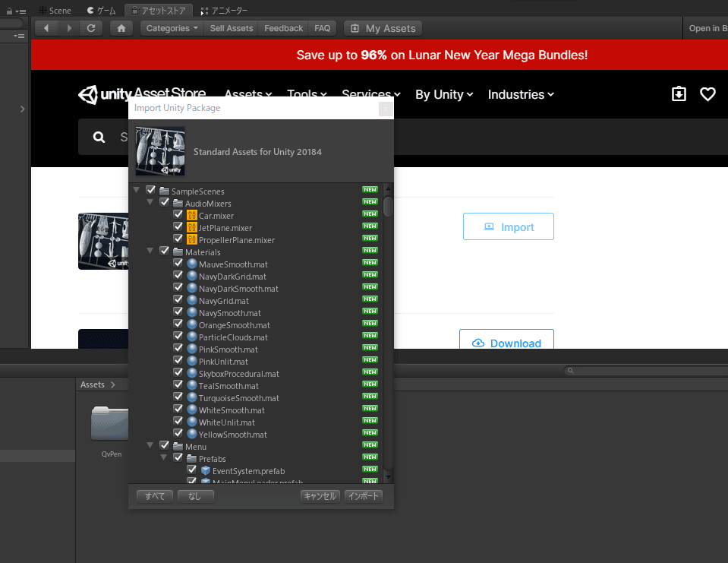
Task: Uncheck the SkyboxProcedural.mat checkbox
Action: (178, 374)
